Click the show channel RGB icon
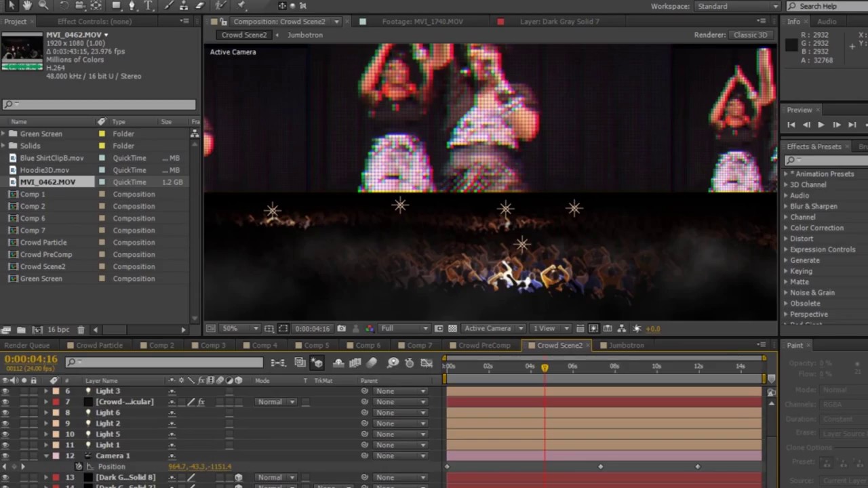This screenshot has width=868, height=488. click(370, 329)
